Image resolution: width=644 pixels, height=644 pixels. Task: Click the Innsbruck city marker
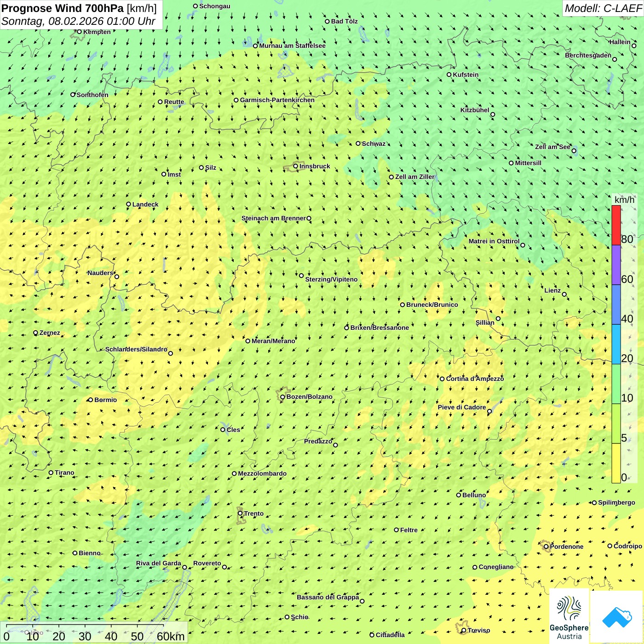tap(296, 167)
